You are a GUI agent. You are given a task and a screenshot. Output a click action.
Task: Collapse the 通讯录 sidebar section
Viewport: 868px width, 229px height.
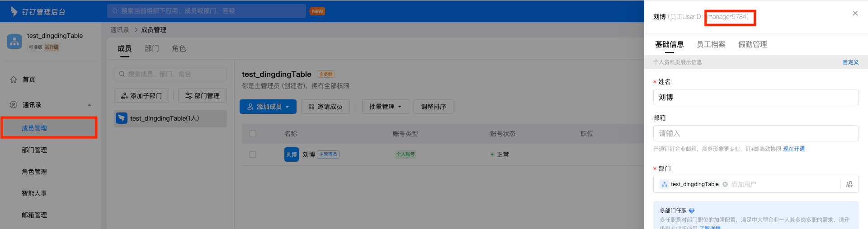tap(90, 105)
